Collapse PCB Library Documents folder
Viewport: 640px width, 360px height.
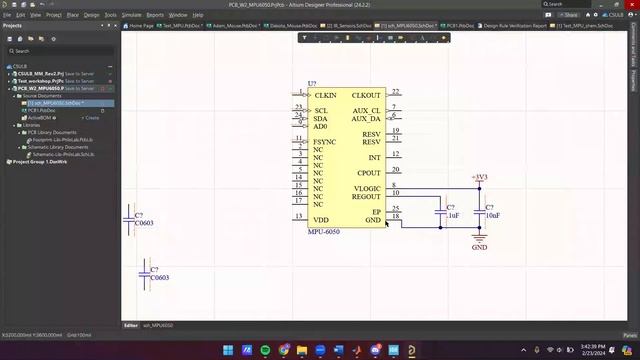tap(19, 133)
